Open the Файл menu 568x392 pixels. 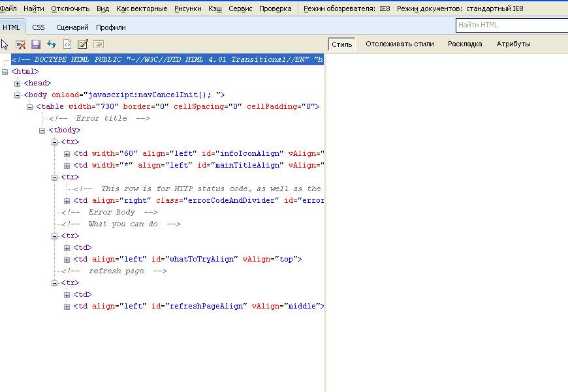(x=8, y=8)
